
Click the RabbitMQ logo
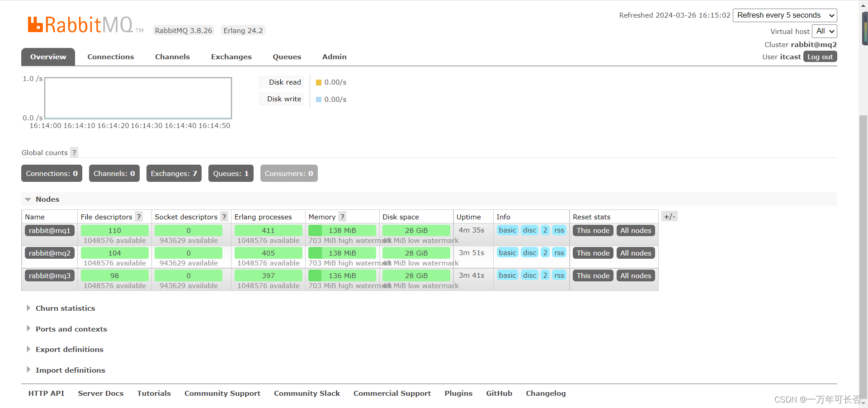click(x=85, y=24)
